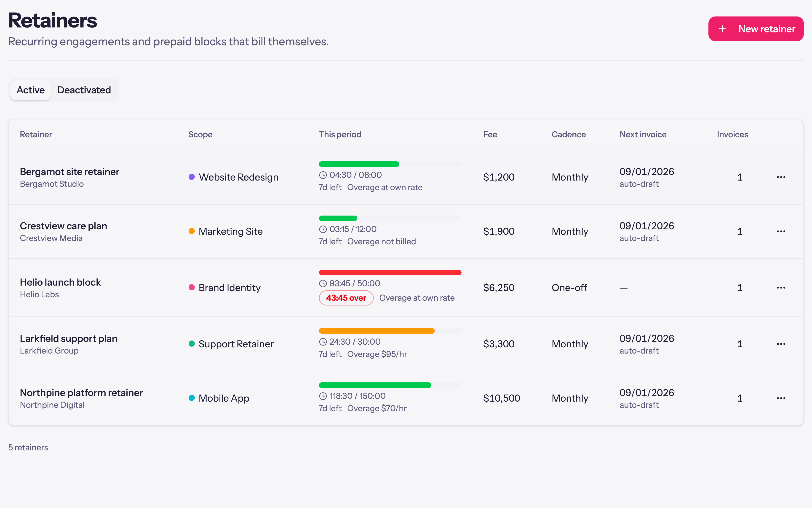Click the clock icon beside 118:30 / 150:00
This screenshot has height=508, width=812.
[x=323, y=396]
